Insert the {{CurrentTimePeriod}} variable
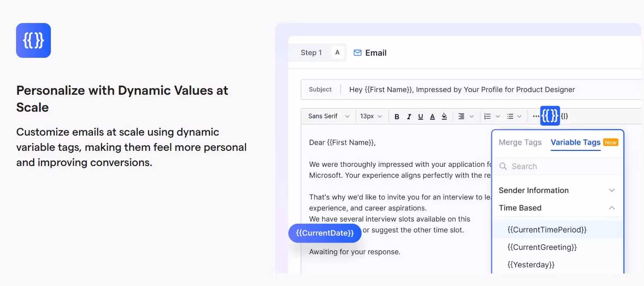The width and height of the screenshot is (644, 286). click(x=547, y=229)
